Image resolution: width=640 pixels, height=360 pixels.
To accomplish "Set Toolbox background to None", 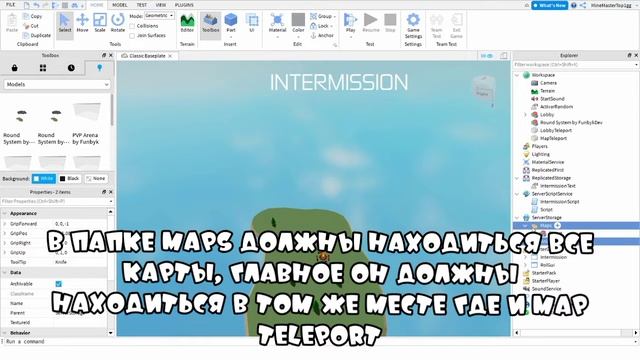I will [x=96, y=179].
